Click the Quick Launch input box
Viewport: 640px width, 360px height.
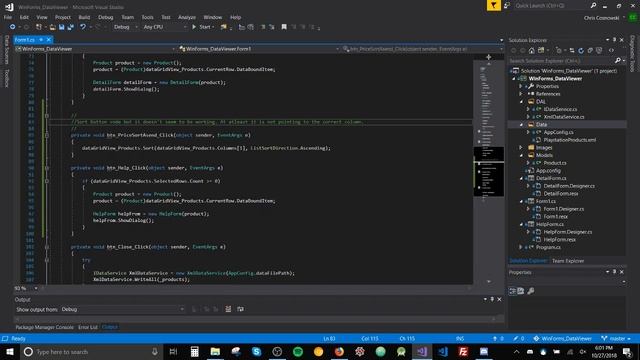pyautogui.click(x=551, y=6)
